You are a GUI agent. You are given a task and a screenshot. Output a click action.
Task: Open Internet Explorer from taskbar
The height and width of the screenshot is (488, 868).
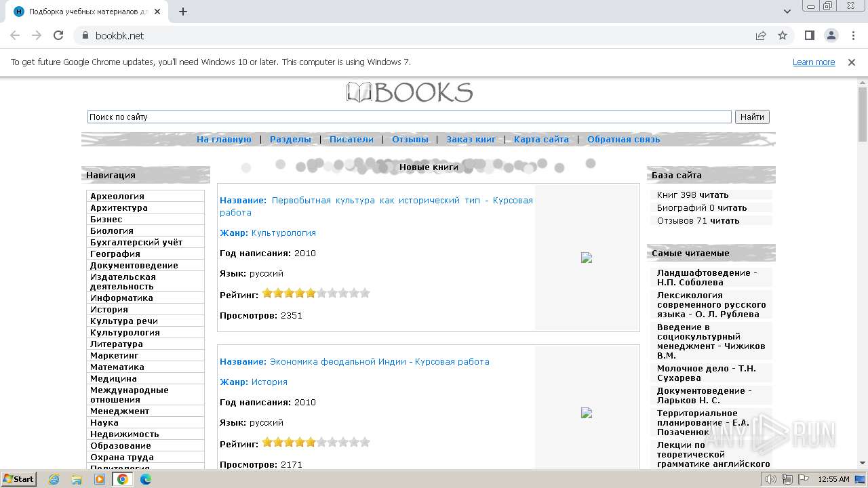[54, 479]
